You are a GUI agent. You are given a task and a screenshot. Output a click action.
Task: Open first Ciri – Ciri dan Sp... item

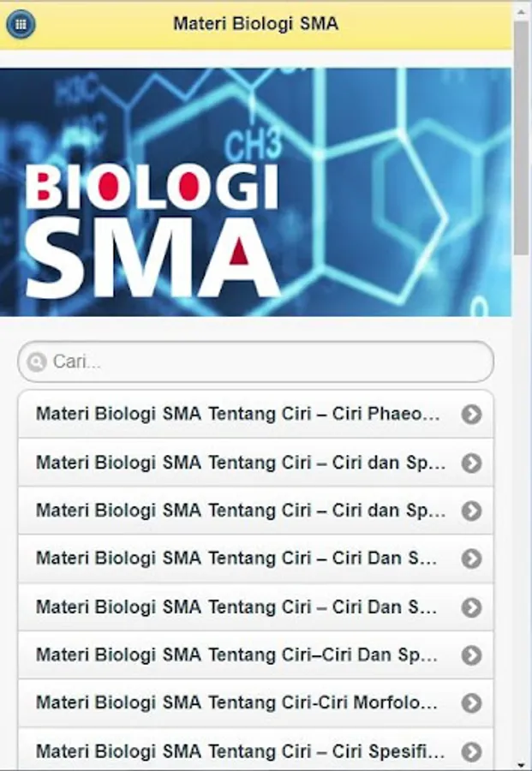pos(255,463)
